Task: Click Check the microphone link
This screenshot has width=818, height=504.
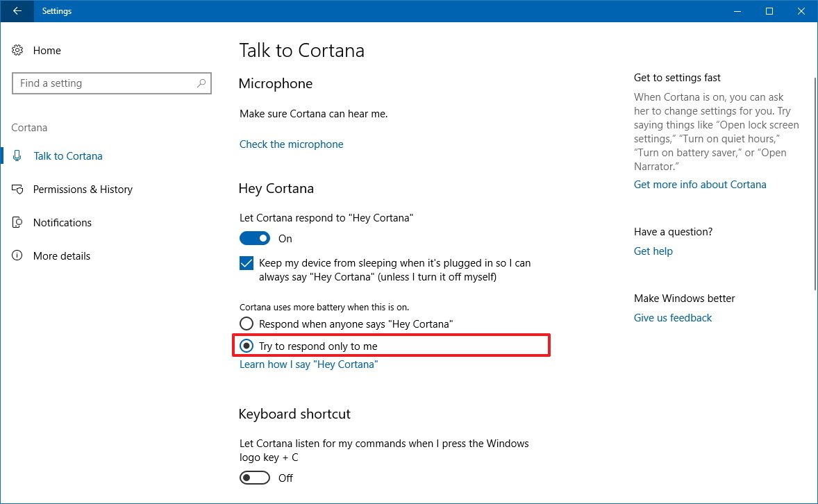Action: 291,144
